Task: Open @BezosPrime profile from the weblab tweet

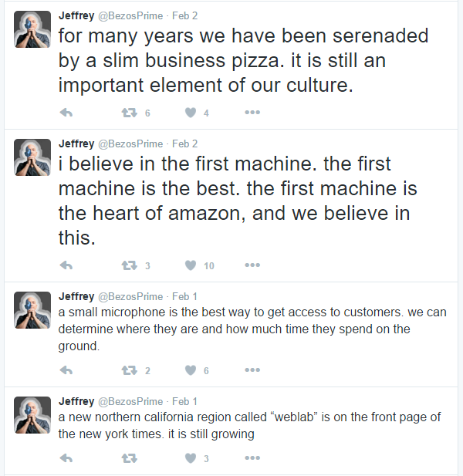Action: pyautogui.click(x=130, y=401)
